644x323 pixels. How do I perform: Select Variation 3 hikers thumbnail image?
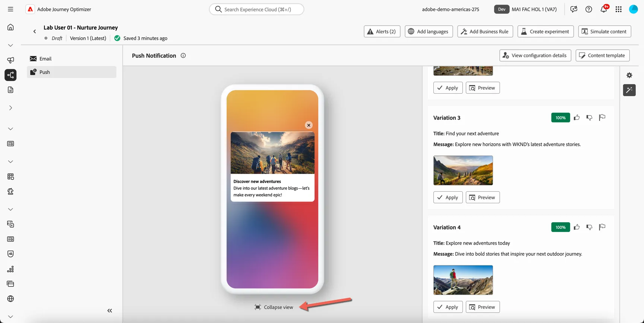(463, 170)
